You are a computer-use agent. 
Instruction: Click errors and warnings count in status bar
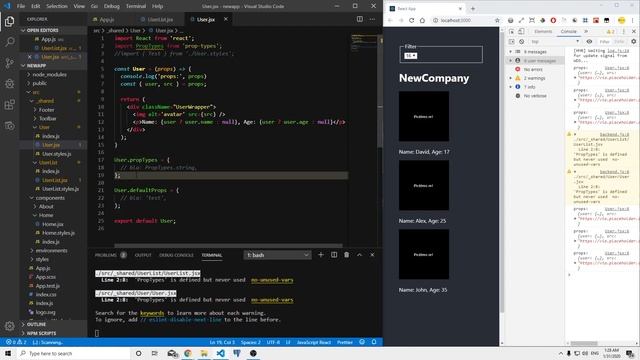click(x=16, y=342)
